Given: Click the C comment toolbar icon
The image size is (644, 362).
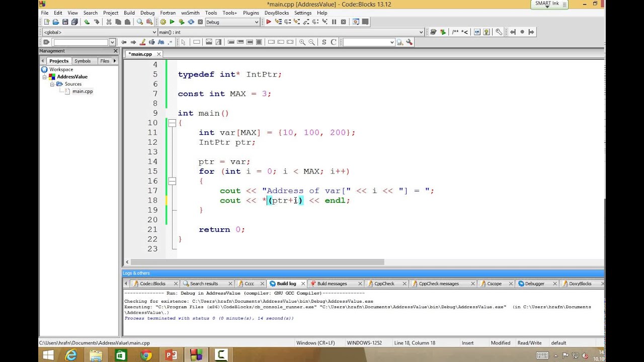Looking at the screenshot, I should point(333,42).
